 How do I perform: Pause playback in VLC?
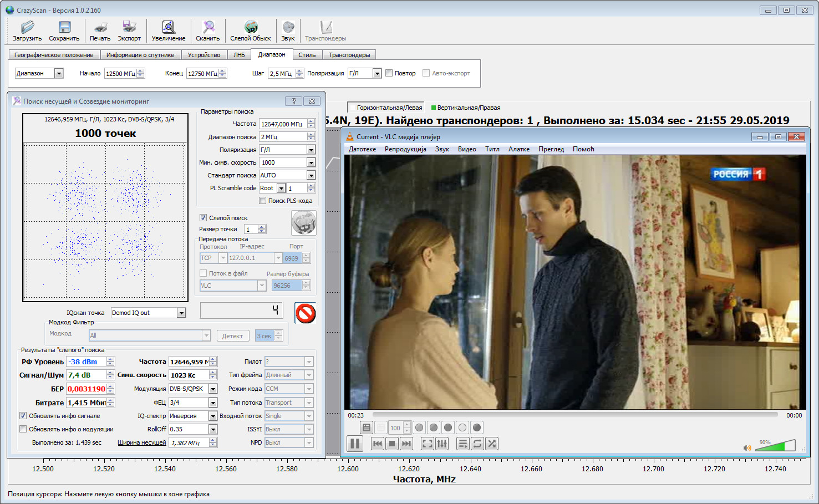pyautogui.click(x=355, y=444)
